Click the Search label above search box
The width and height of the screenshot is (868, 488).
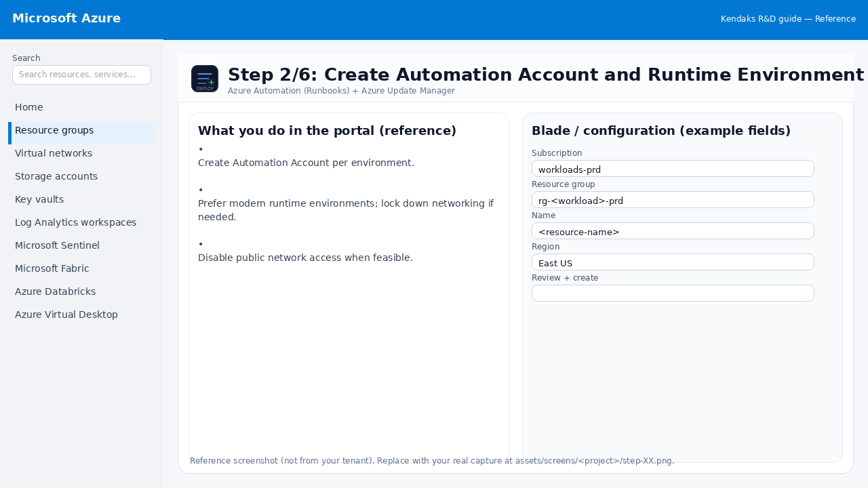click(26, 58)
